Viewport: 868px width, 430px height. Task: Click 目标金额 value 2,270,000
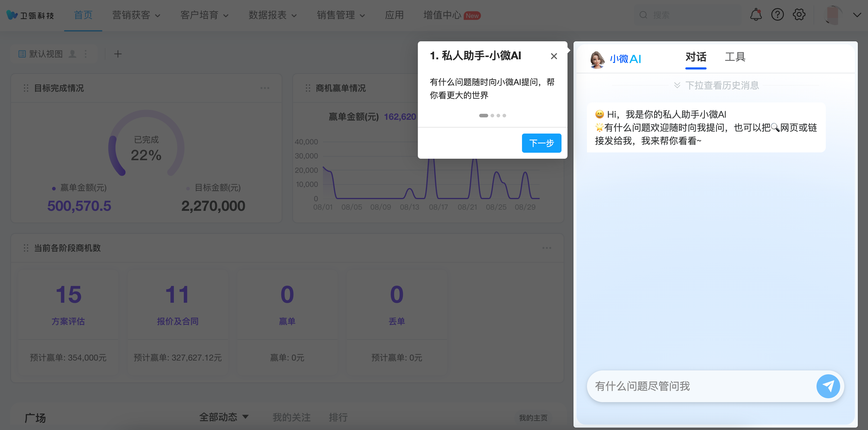(x=213, y=206)
